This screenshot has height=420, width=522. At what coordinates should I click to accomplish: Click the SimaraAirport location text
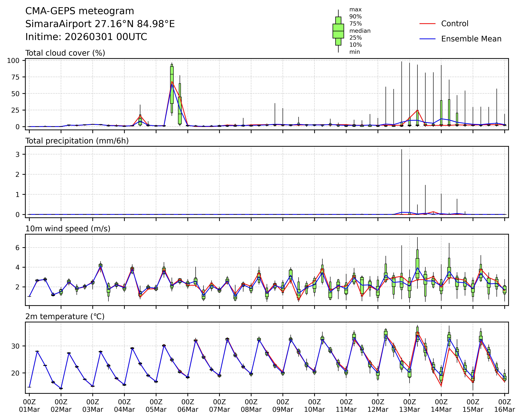[x=100, y=24]
